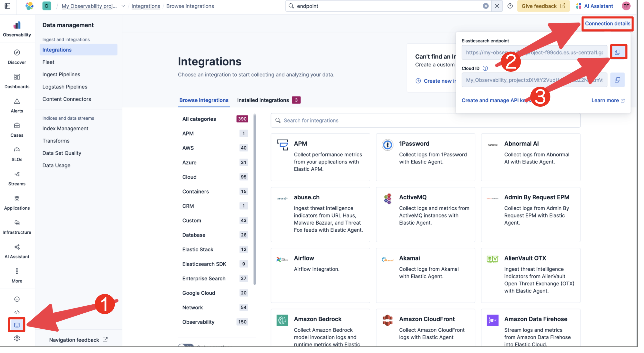Select Fleet in Data management menu
The image size is (644, 353).
pyautogui.click(x=48, y=62)
